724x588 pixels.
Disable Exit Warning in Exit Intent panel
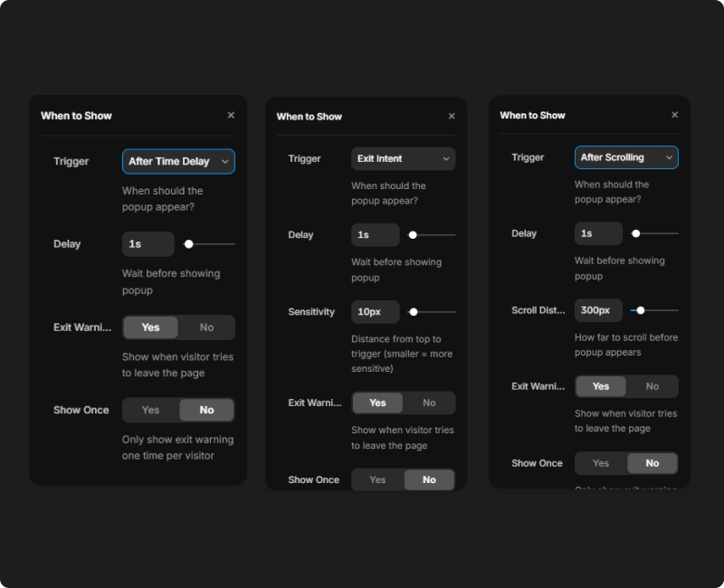pyautogui.click(x=429, y=403)
